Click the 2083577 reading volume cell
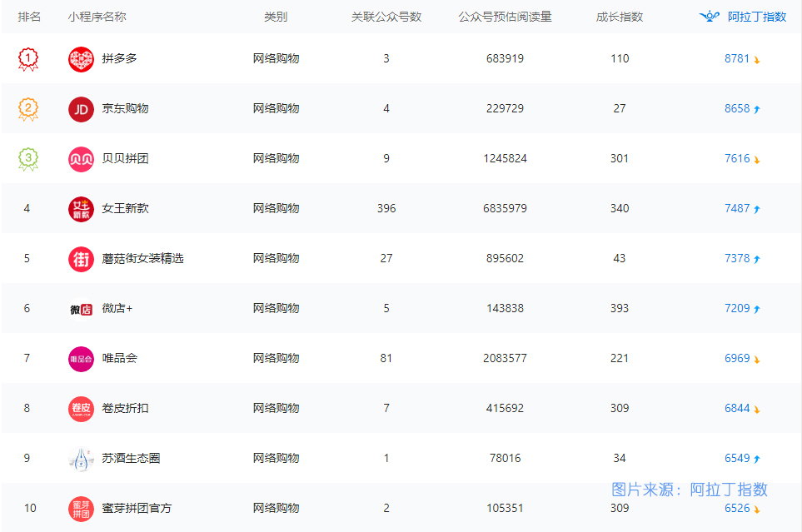 click(505, 358)
